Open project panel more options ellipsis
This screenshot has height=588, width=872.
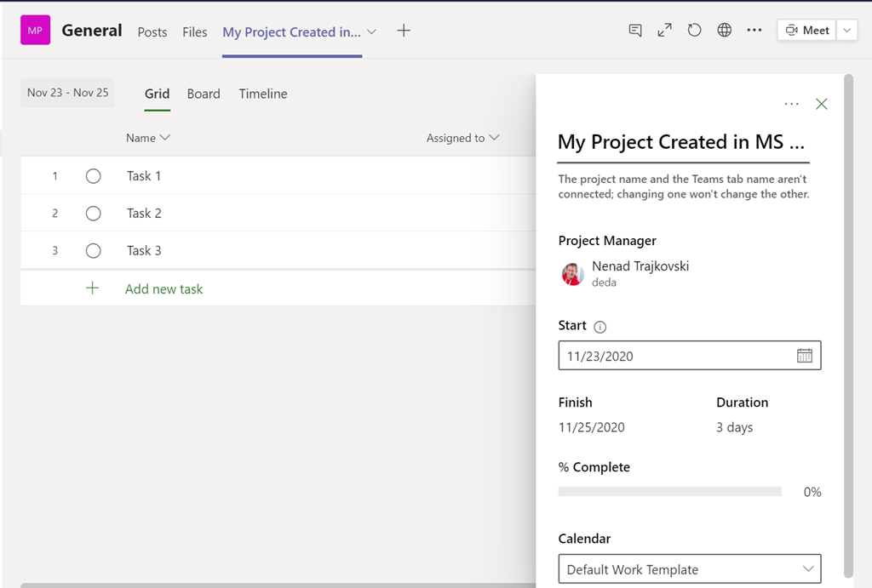[792, 104]
